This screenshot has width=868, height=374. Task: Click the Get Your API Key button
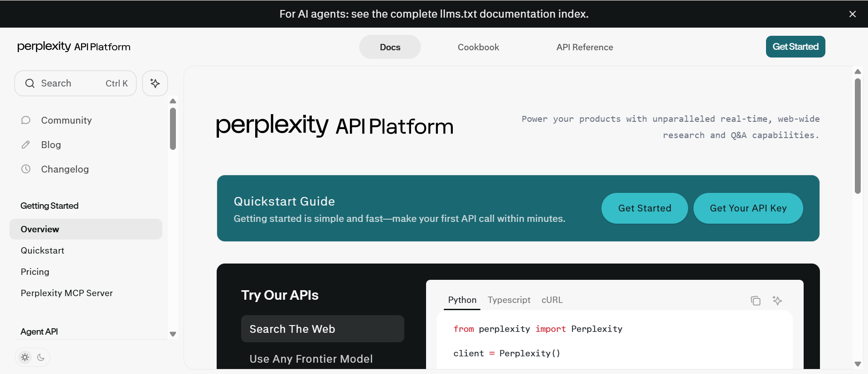[x=748, y=208]
